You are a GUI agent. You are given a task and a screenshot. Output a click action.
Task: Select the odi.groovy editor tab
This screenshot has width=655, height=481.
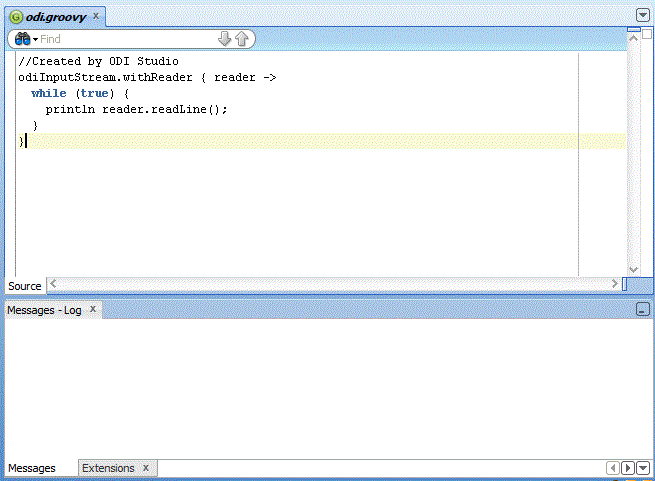56,17
